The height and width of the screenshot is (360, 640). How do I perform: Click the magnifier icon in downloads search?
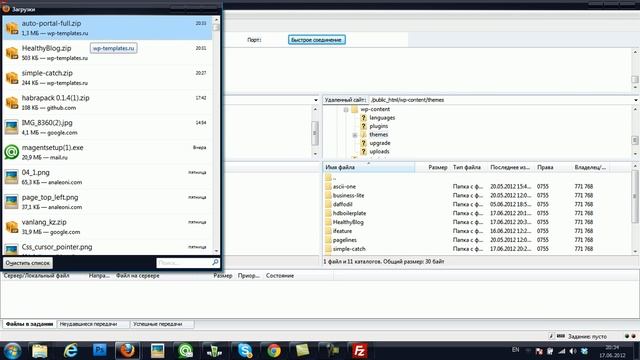pos(215,262)
